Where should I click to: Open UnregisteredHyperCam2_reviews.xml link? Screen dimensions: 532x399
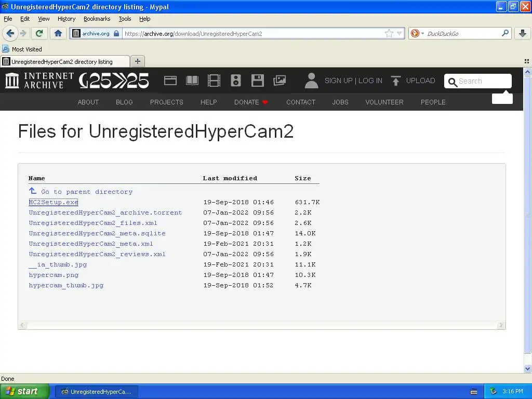(x=97, y=254)
